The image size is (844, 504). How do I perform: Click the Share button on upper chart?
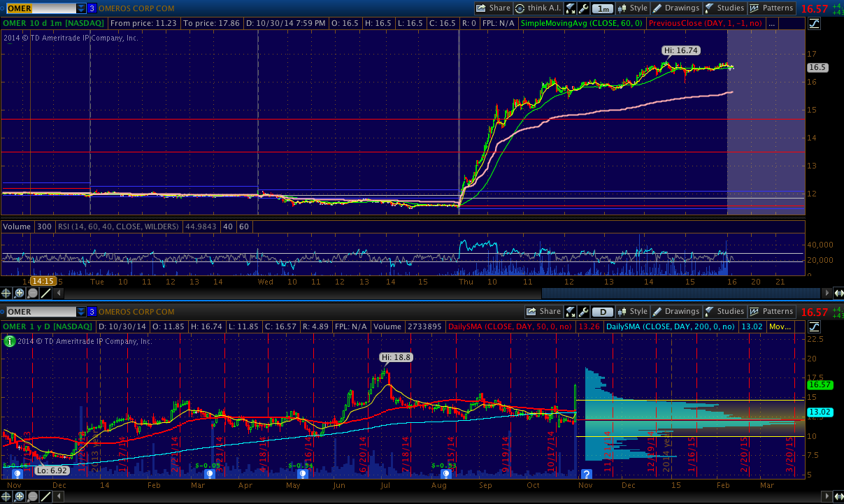[x=493, y=8]
